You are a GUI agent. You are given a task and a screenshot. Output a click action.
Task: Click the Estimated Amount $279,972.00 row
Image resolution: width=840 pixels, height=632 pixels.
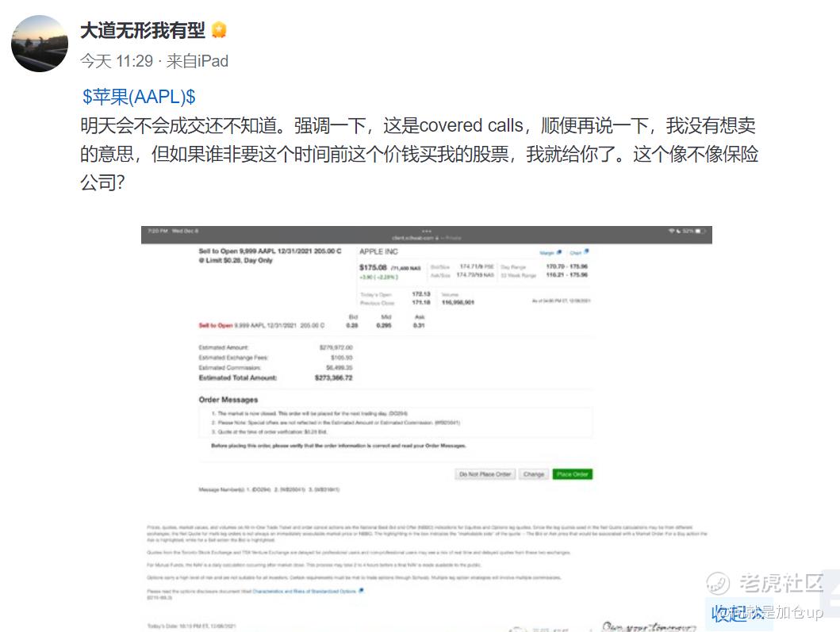click(x=275, y=347)
